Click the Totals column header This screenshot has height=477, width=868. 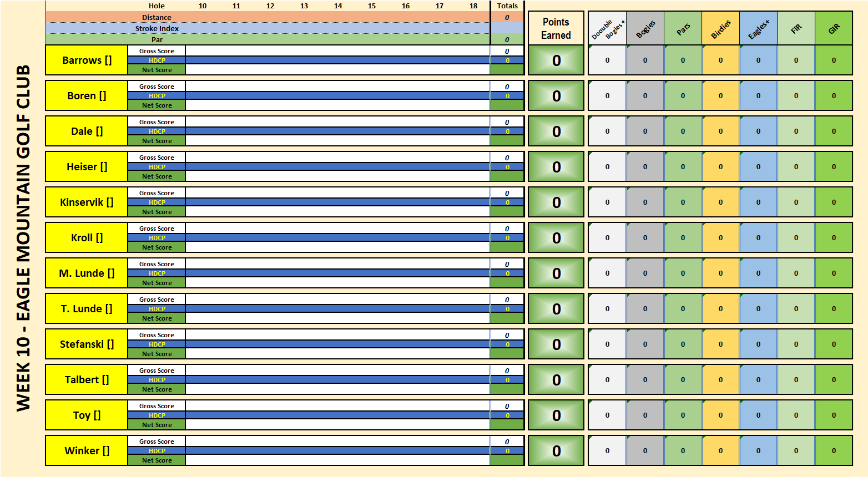[507, 6]
